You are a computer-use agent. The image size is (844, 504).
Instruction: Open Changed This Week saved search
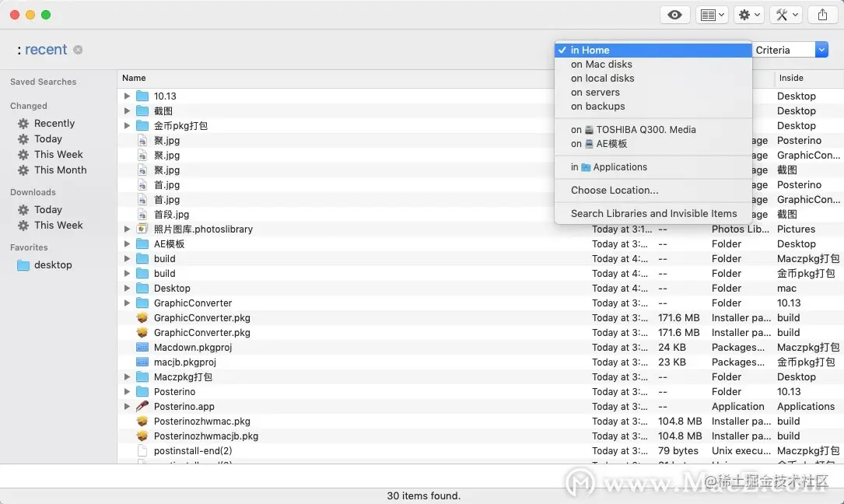pyautogui.click(x=58, y=155)
